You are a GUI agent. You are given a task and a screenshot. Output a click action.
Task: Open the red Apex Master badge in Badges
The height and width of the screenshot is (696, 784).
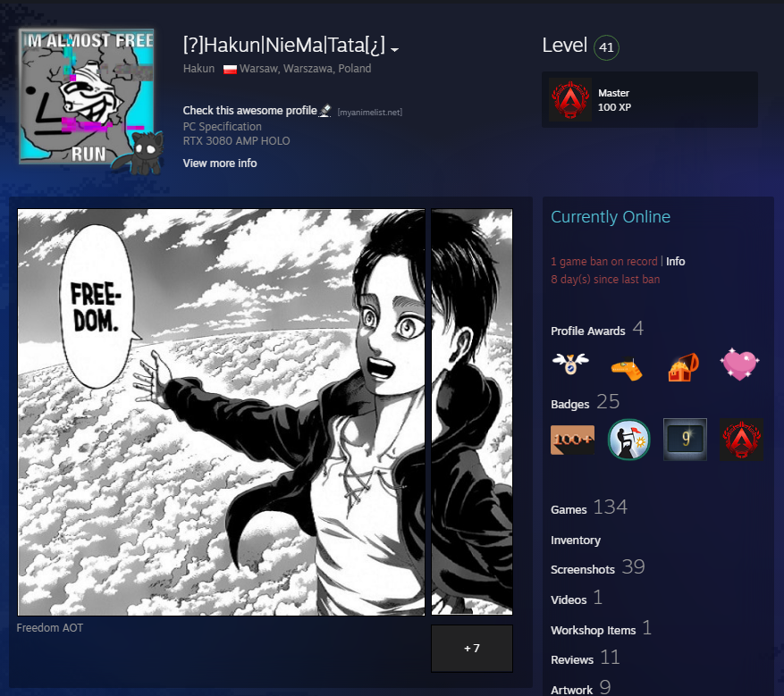click(x=741, y=440)
